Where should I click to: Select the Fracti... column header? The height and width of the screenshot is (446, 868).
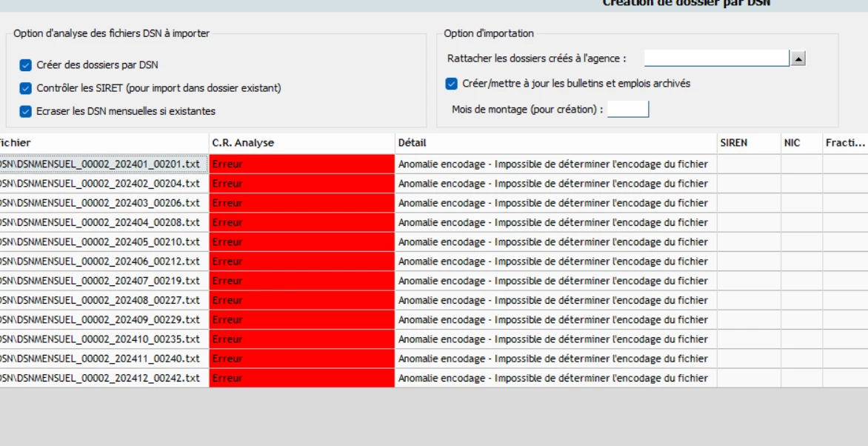point(845,143)
